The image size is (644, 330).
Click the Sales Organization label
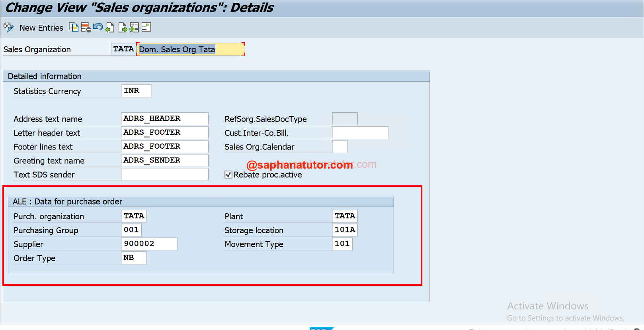(x=37, y=49)
